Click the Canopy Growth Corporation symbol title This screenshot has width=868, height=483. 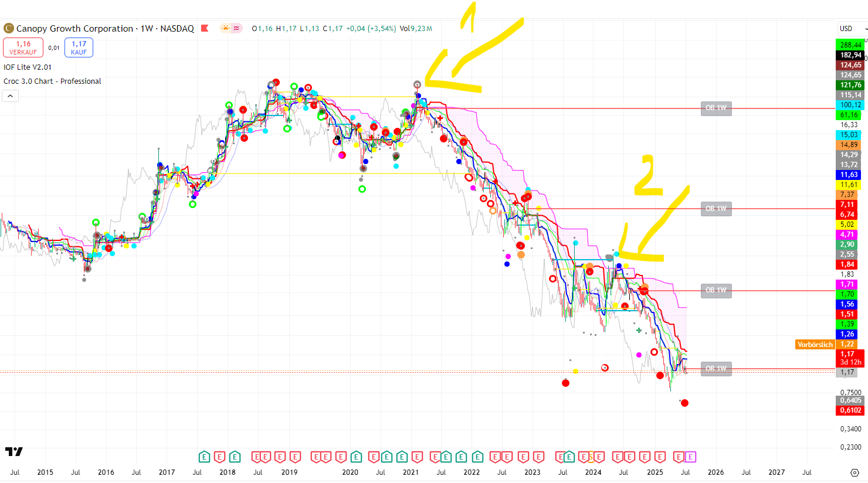point(74,28)
